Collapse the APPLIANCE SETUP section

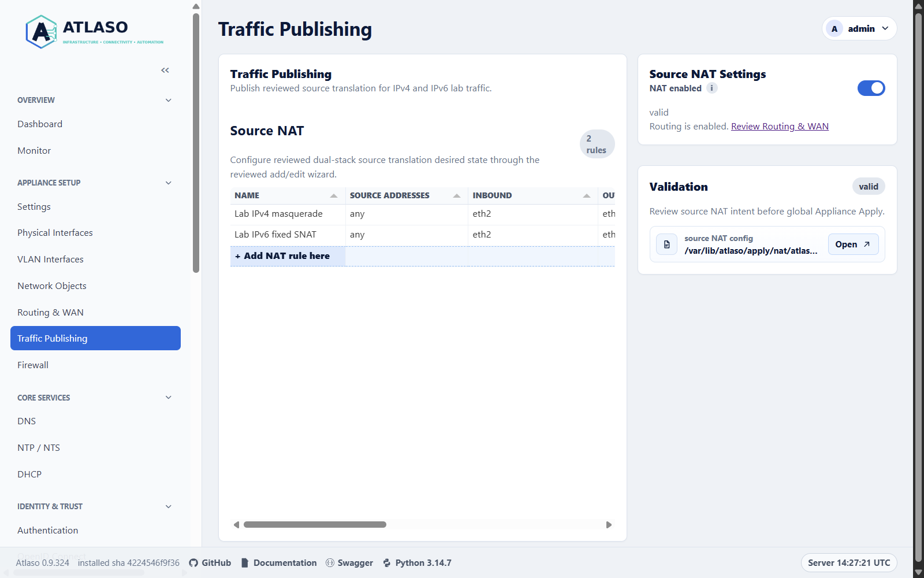pyautogui.click(x=169, y=183)
